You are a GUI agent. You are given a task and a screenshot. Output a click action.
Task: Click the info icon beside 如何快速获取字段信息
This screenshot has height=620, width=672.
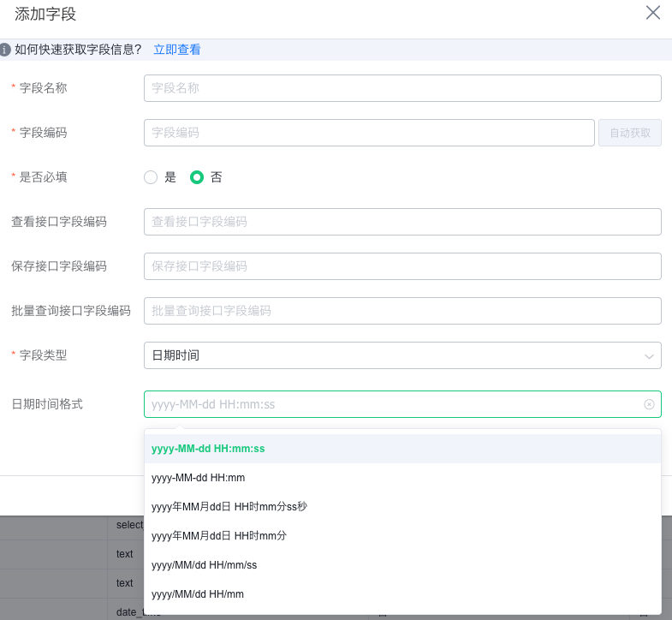pos(5,50)
